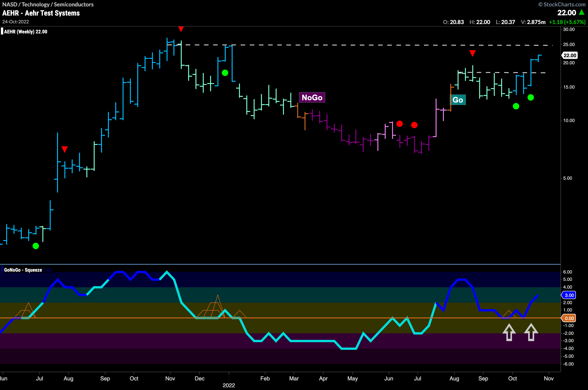This screenshot has width=588, height=390.
Task: Click the 'Feb' label on the time axis
Action: (x=265, y=378)
